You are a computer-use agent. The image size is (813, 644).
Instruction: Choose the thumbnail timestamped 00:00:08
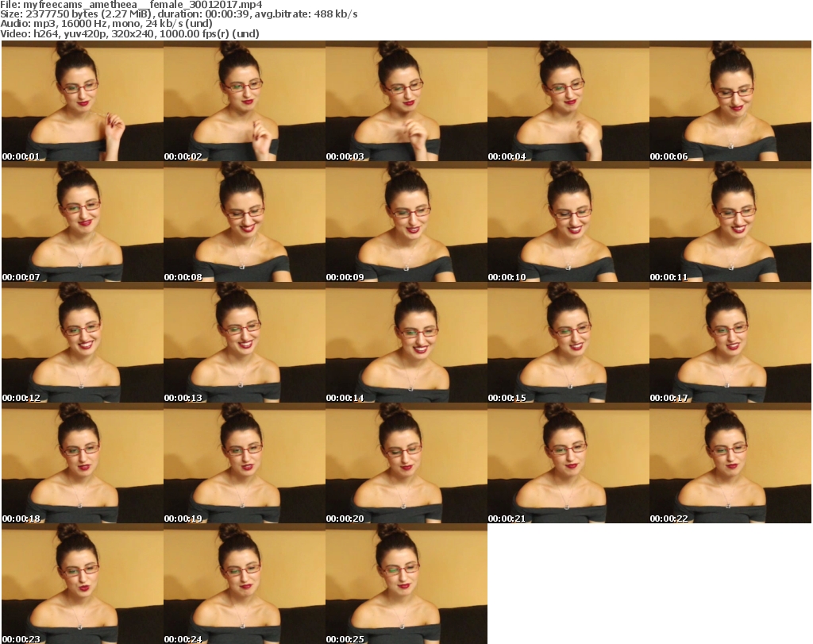pyautogui.click(x=245, y=222)
